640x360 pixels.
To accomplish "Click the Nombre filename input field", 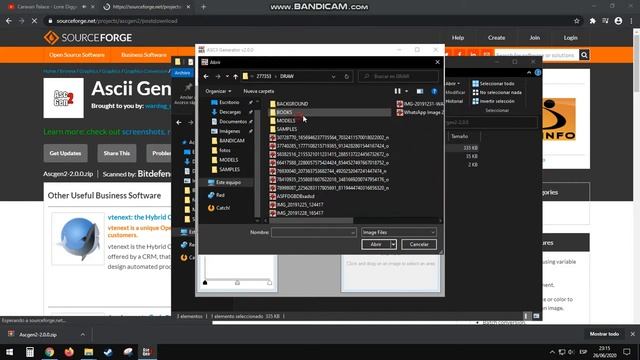I will tap(313, 232).
